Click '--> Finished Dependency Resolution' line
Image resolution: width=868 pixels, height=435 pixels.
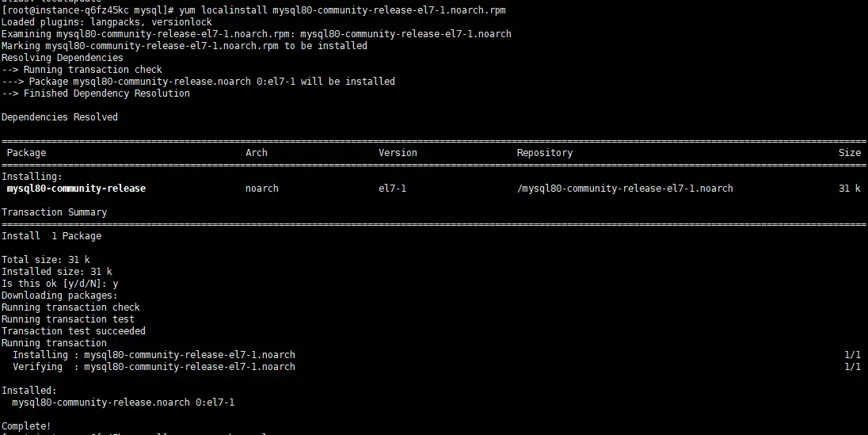(x=96, y=93)
